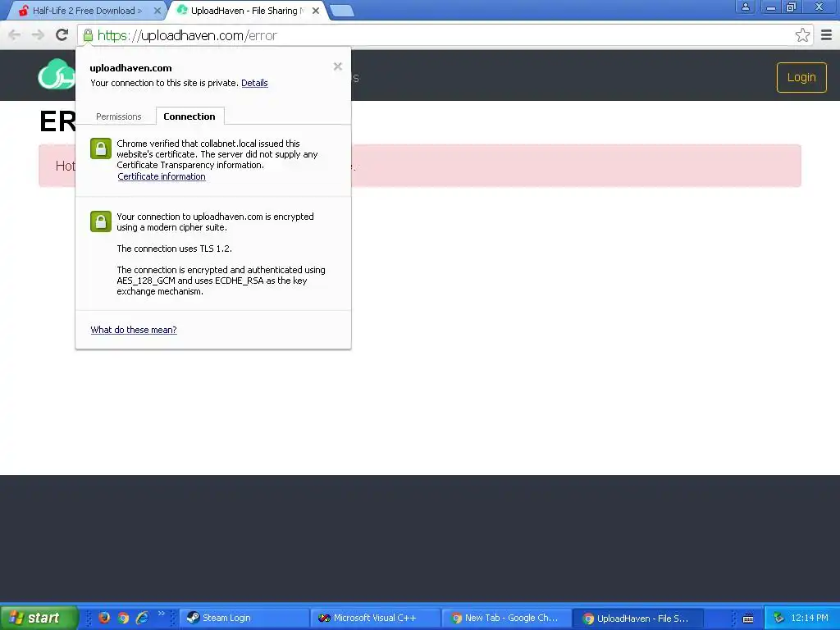Switch to the Permissions tab
Screen dimensions: 840x630
coord(118,116)
